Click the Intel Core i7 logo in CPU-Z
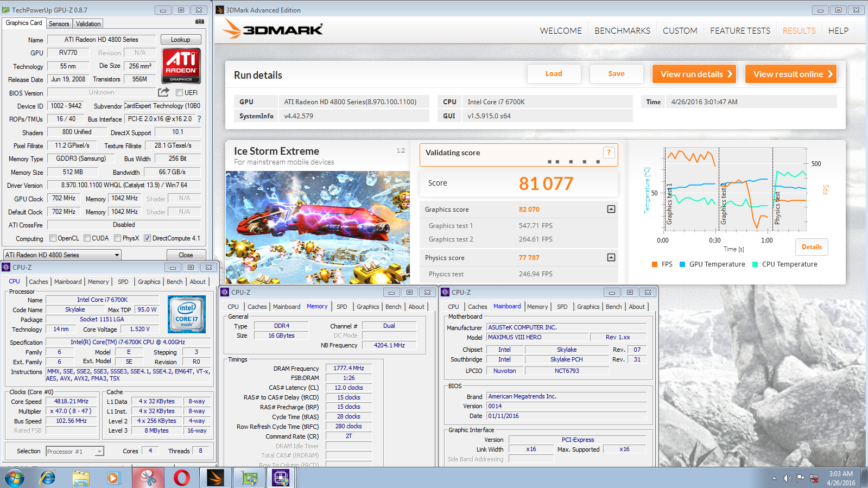 187,314
